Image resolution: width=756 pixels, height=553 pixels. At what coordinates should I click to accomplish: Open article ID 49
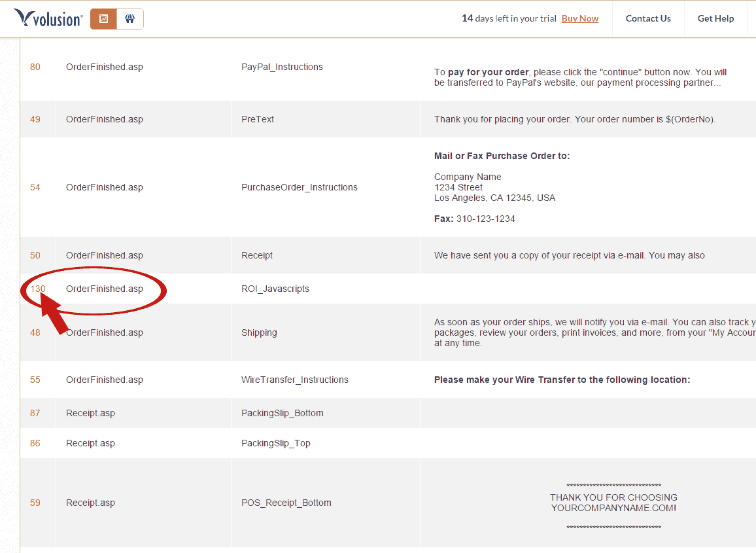click(x=35, y=119)
